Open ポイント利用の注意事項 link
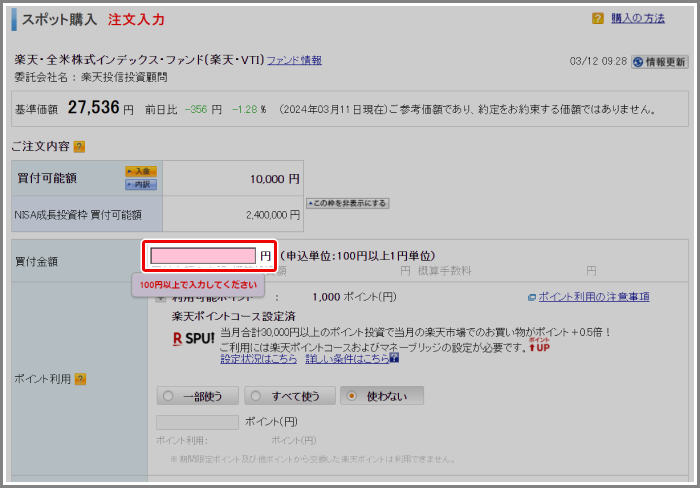Image resolution: width=700 pixels, height=488 pixels. [594, 296]
